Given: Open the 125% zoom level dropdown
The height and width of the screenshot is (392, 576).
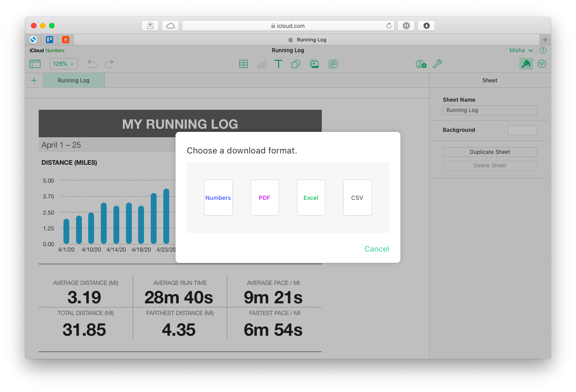Looking at the screenshot, I should (63, 63).
